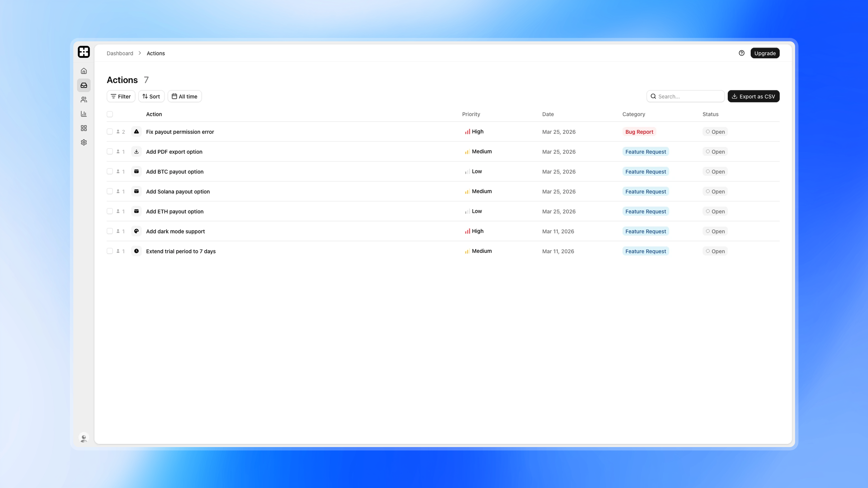Open the Home sidebar icon
The width and height of the screenshot is (868, 488).
click(84, 71)
